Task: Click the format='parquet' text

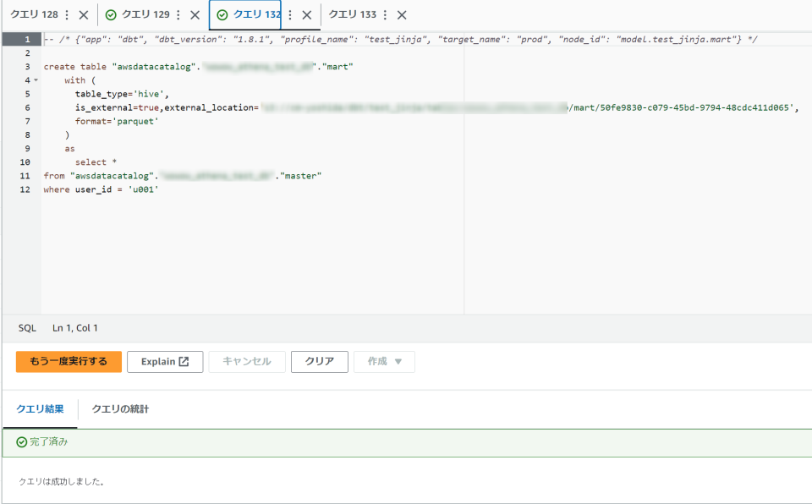Action: [x=117, y=121]
